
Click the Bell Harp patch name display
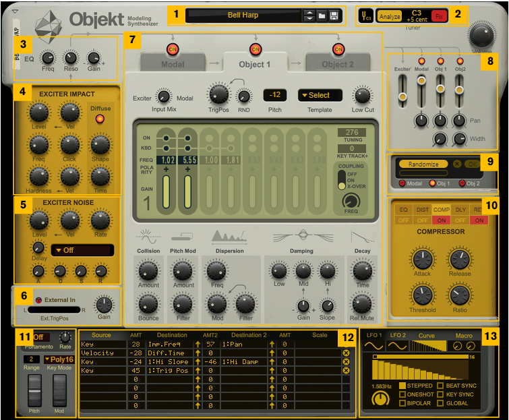click(x=243, y=15)
